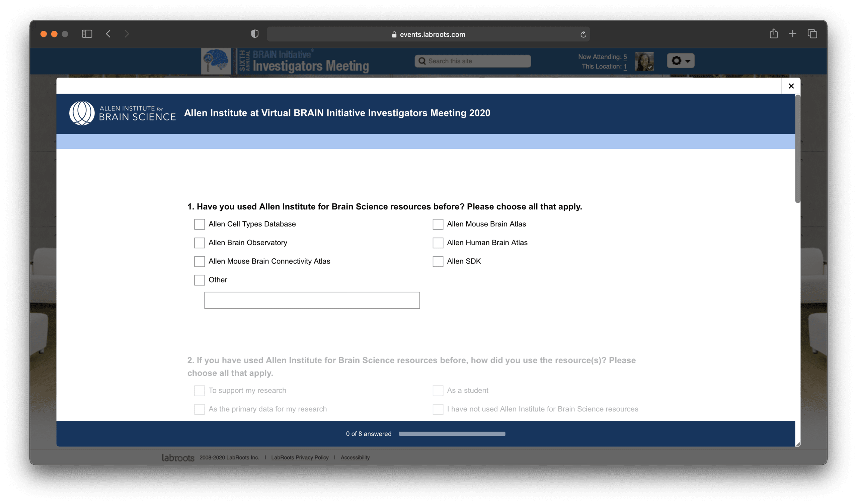Click the lock icon in address bar
Image resolution: width=857 pixels, height=504 pixels.
[x=394, y=34]
